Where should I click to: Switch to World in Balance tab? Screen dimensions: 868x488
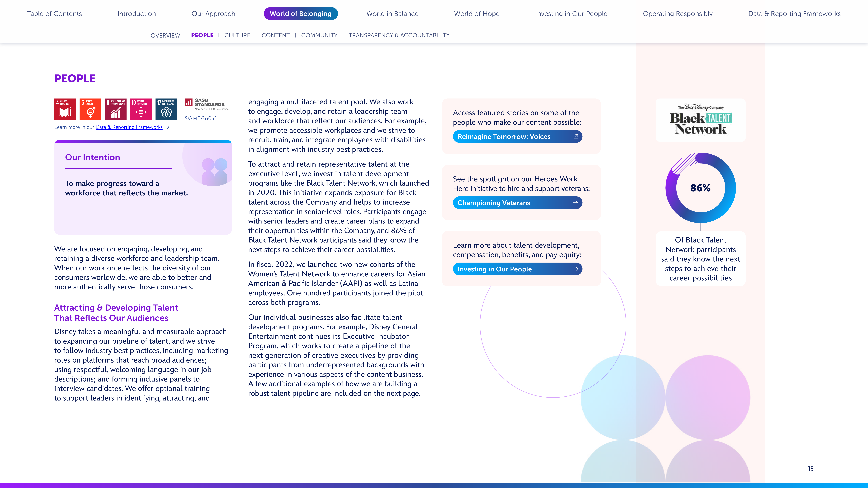click(393, 14)
